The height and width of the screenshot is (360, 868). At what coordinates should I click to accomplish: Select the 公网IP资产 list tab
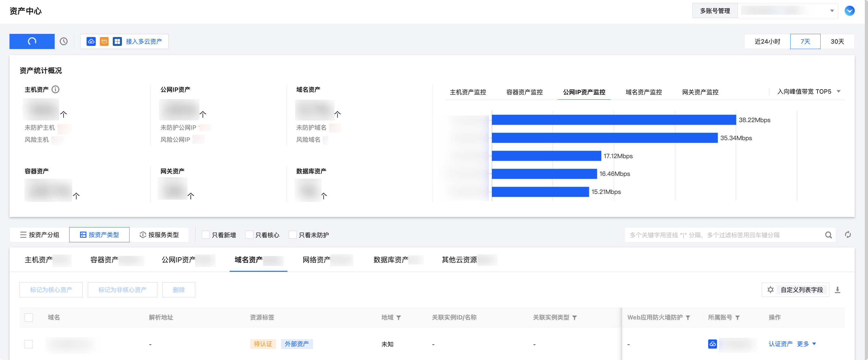(x=178, y=260)
